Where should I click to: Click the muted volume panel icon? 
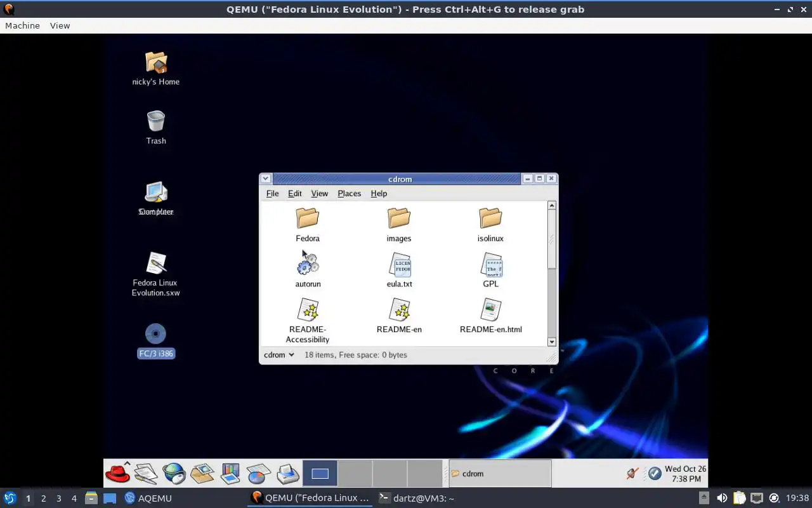click(632, 473)
